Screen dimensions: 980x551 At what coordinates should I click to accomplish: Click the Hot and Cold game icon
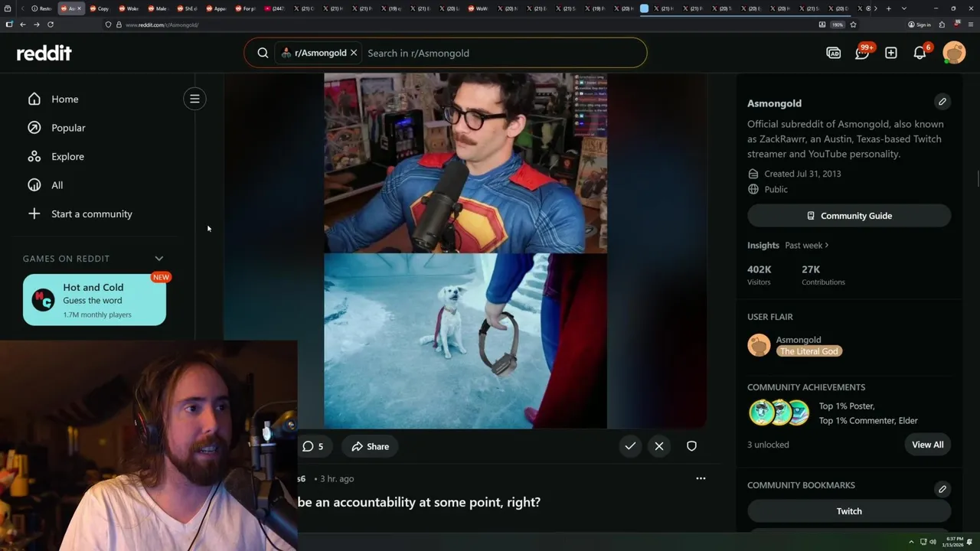click(43, 300)
